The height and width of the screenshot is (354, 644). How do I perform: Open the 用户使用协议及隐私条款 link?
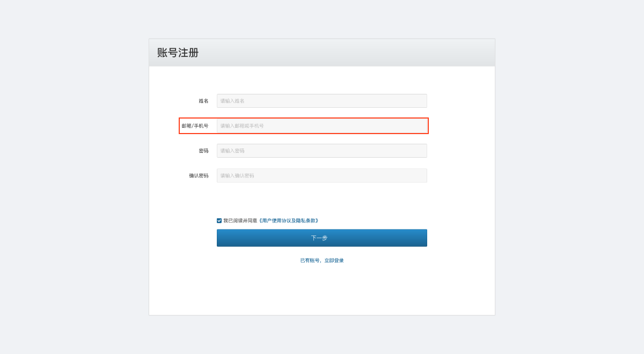point(289,220)
